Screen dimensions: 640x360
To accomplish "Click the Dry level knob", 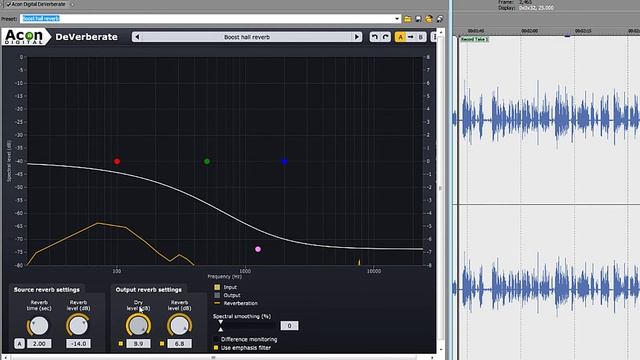I will [138, 325].
